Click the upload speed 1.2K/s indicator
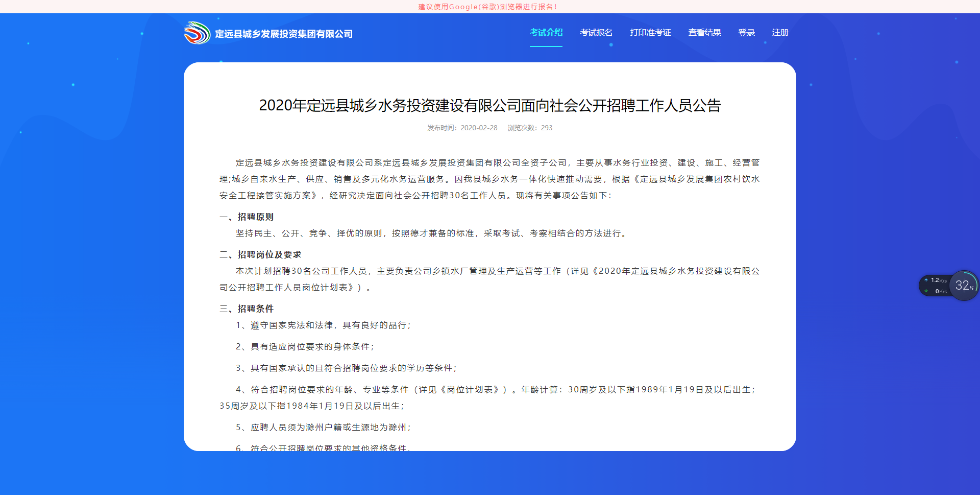This screenshot has height=495, width=980. tap(938, 280)
